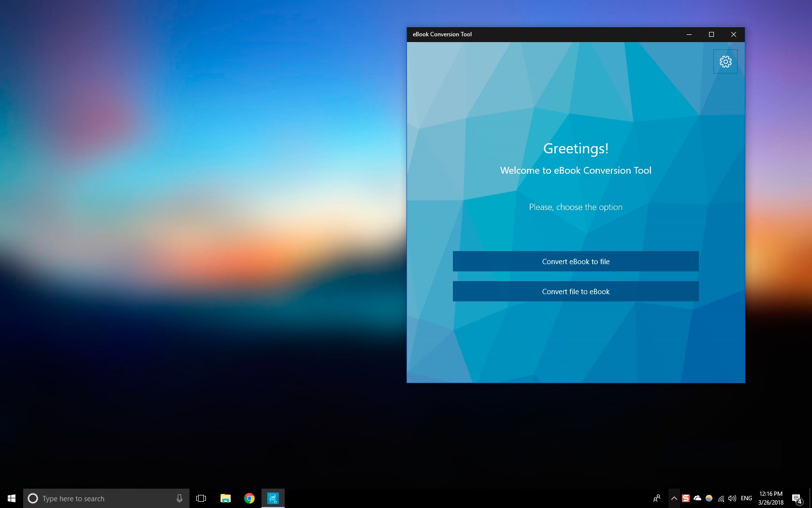Click the "Convert eBook to file" button
812x508 pixels.
(x=575, y=261)
